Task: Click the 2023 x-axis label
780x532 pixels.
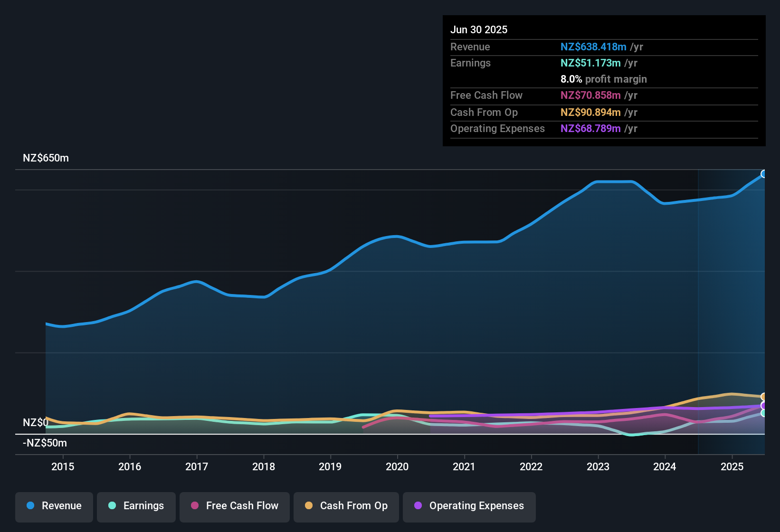Action: pyautogui.click(x=598, y=466)
